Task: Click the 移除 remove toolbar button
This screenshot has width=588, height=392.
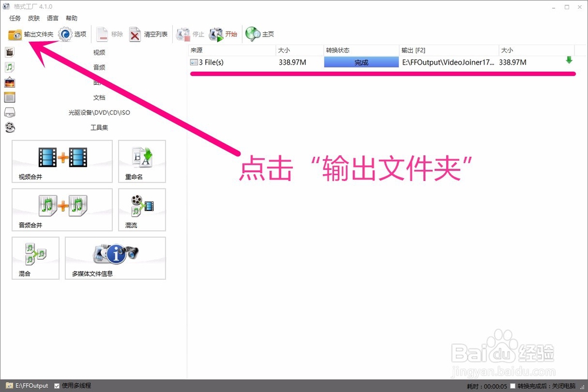Action: coord(110,35)
